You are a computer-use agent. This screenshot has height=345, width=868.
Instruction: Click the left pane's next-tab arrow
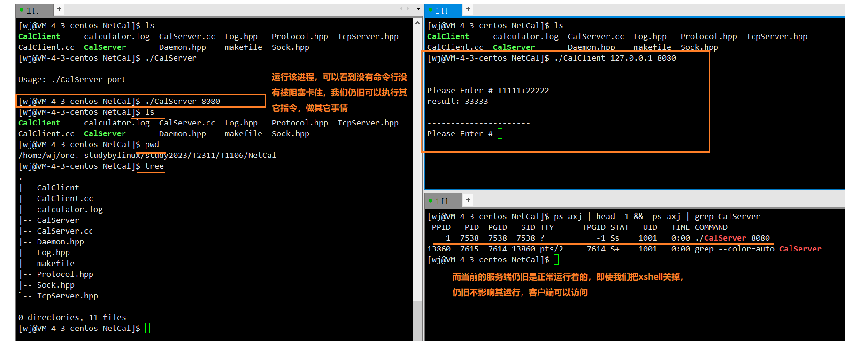point(408,9)
